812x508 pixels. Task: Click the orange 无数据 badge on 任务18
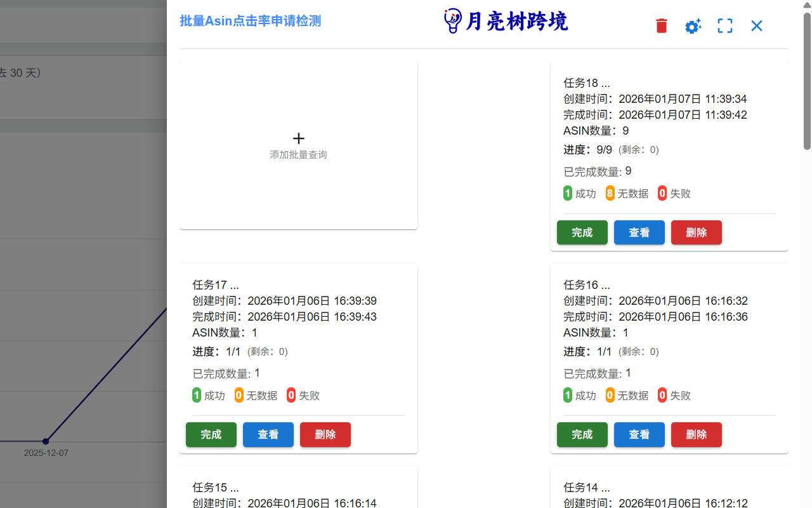(609, 192)
